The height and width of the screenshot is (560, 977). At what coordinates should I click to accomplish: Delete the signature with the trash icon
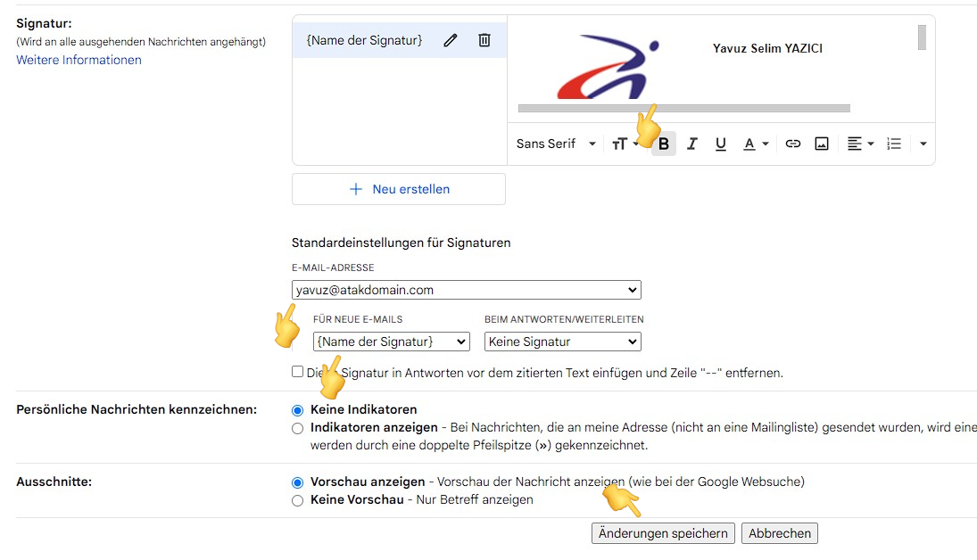pyautogui.click(x=484, y=39)
